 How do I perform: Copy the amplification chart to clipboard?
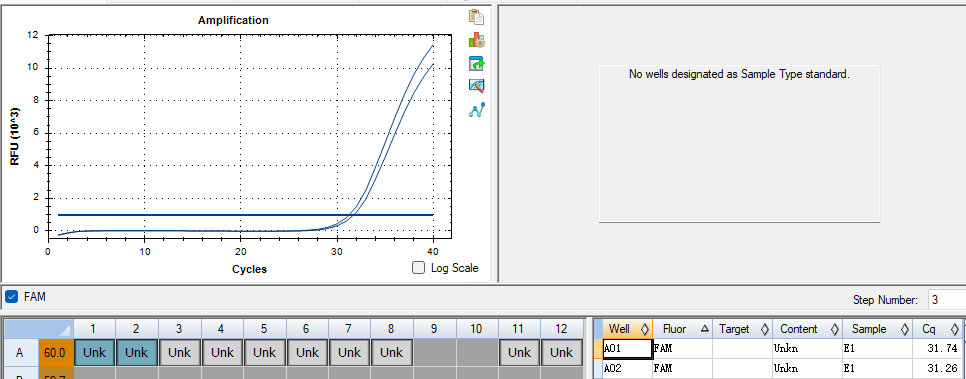click(476, 17)
